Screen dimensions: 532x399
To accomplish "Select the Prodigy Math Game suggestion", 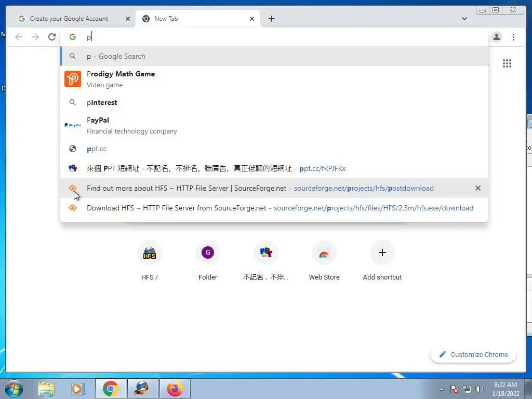I will pyautogui.click(x=274, y=79).
